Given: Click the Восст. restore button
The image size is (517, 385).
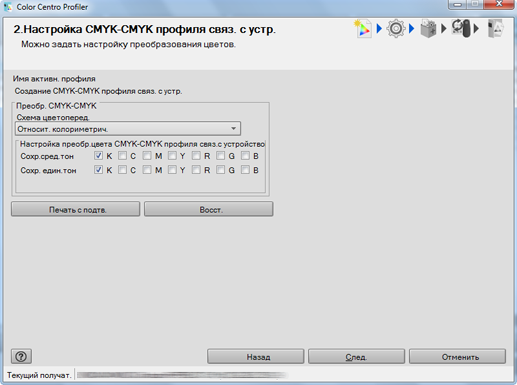Looking at the screenshot, I should [x=209, y=209].
